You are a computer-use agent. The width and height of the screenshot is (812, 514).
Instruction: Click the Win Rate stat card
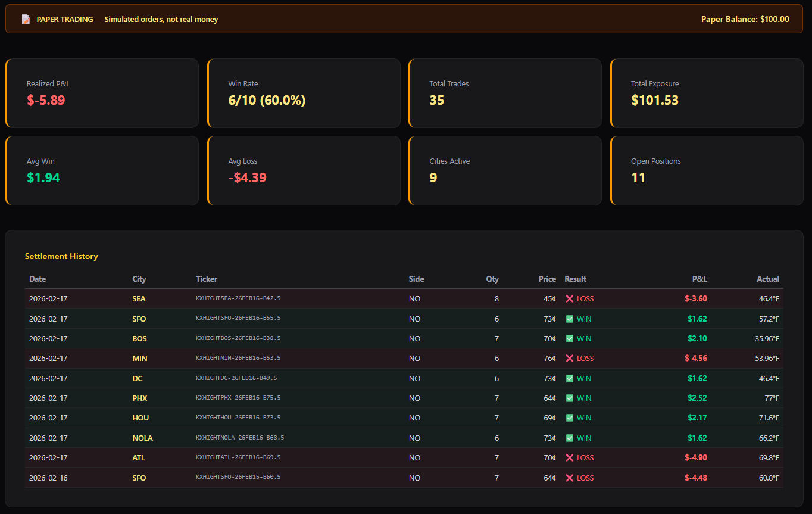pos(304,93)
